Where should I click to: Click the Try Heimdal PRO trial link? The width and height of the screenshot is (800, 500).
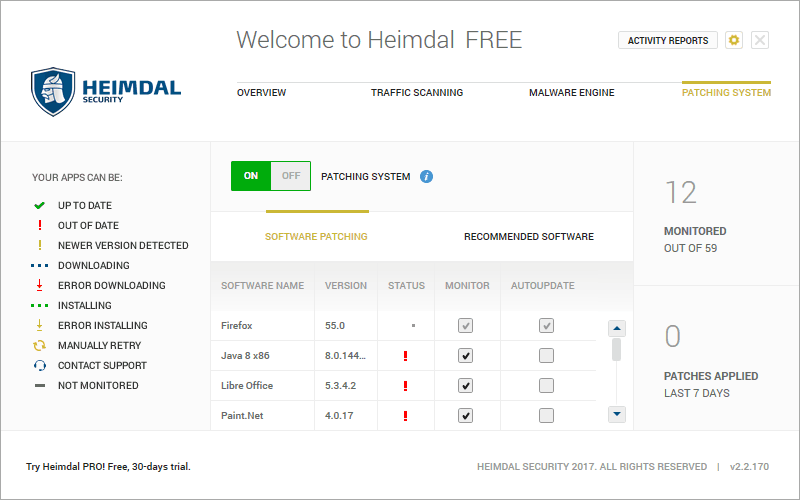tap(108, 467)
